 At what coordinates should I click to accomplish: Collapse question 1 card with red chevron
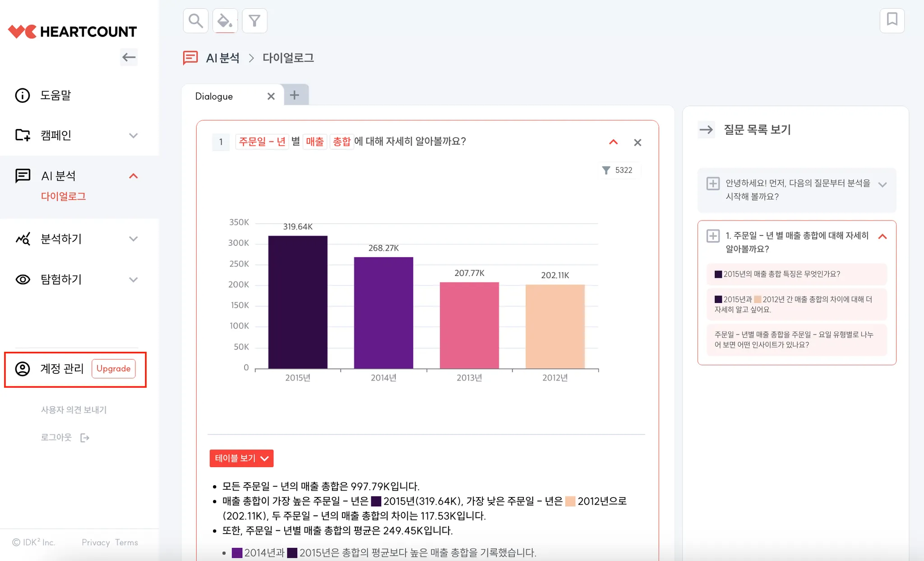(x=613, y=142)
